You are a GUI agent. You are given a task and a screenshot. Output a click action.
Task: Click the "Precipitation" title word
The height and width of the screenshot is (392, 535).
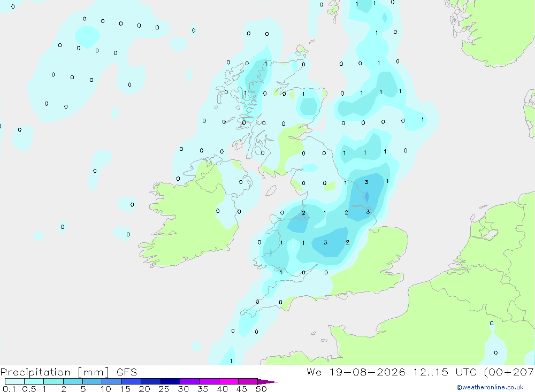(35, 372)
